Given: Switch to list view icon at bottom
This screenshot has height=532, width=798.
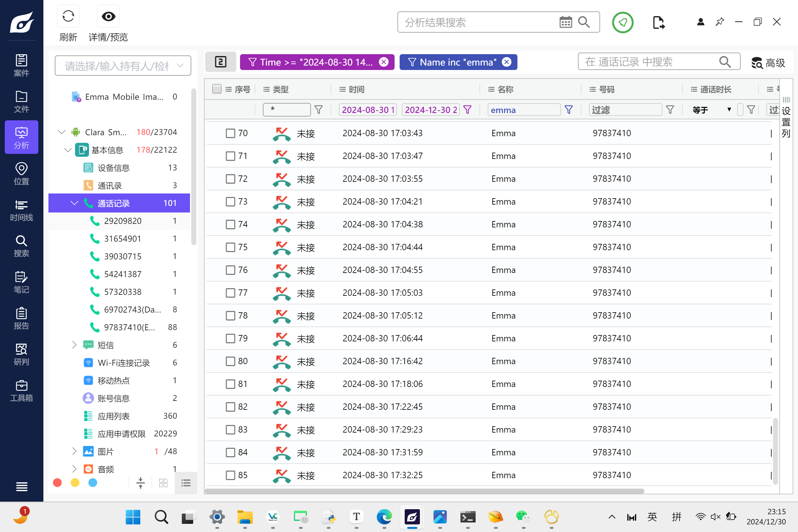Looking at the screenshot, I should [x=186, y=483].
